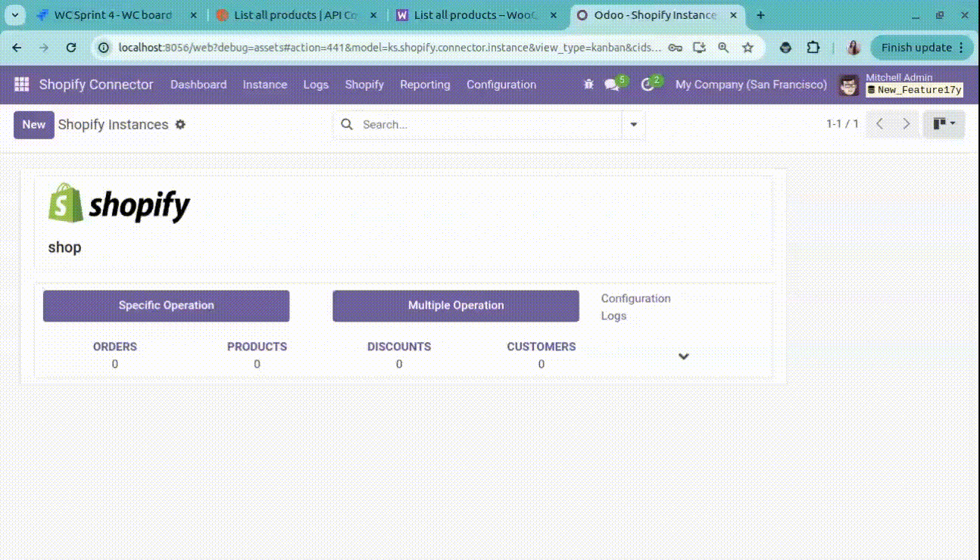Toggle the search options dropdown arrow
The image size is (980, 560).
(634, 125)
